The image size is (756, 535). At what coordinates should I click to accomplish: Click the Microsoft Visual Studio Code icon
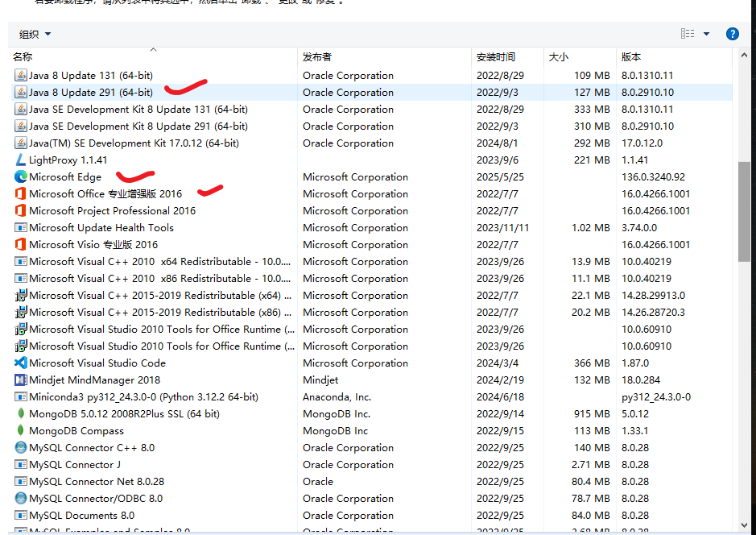(x=20, y=363)
